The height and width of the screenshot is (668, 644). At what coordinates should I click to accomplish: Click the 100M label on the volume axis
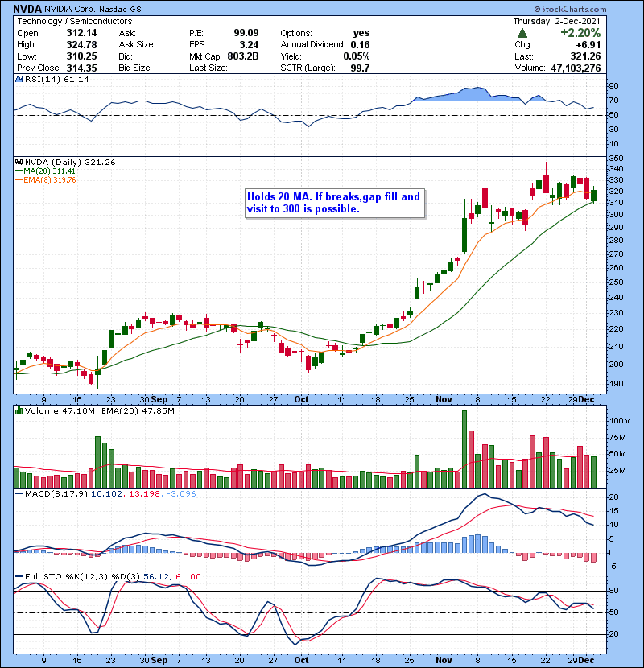(x=620, y=420)
